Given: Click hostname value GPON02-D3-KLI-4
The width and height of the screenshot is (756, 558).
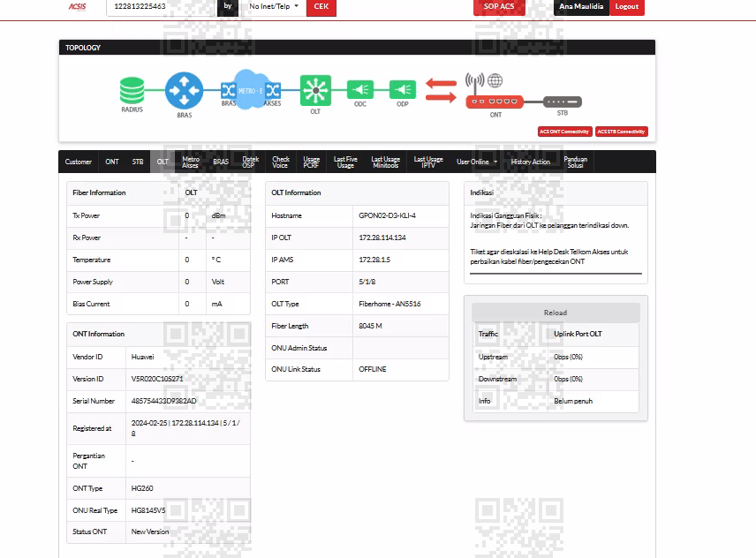Looking at the screenshot, I should [x=387, y=215].
